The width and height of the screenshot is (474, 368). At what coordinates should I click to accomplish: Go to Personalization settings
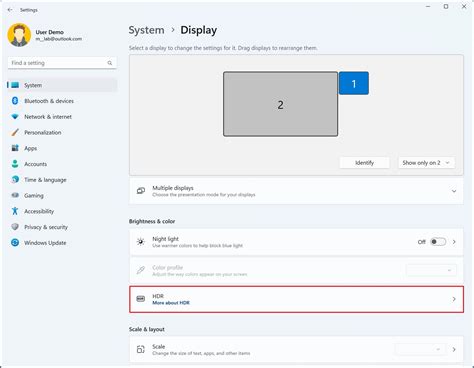click(x=62, y=132)
